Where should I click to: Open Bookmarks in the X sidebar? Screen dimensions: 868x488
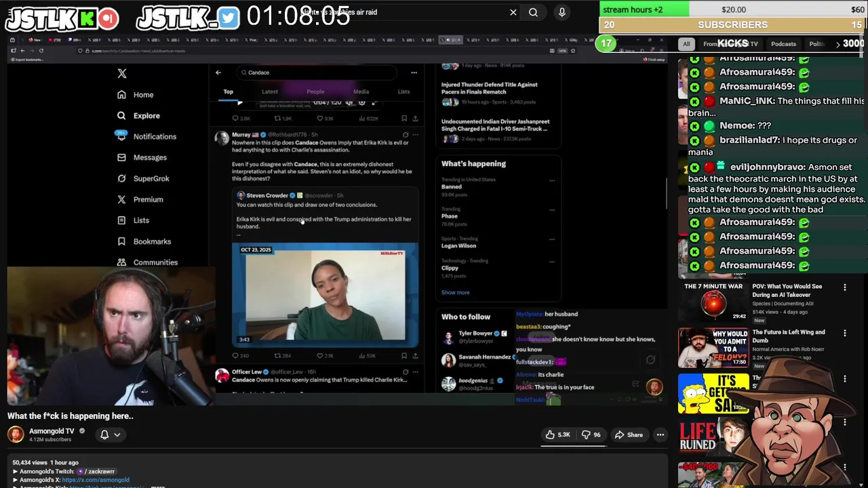click(144, 241)
